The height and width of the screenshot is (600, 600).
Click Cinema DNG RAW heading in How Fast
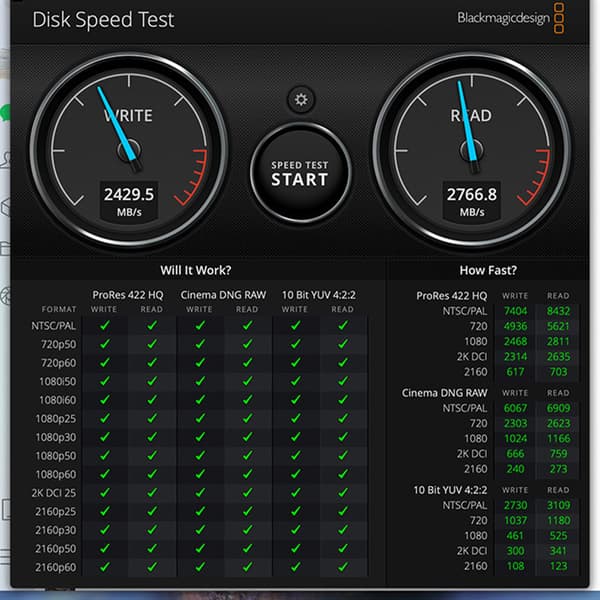pos(444,393)
